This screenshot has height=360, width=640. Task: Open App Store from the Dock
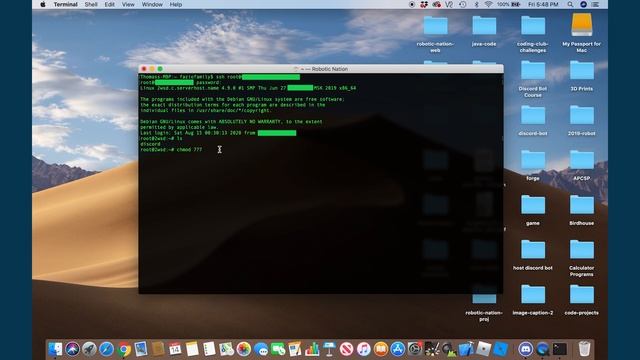tap(398, 349)
